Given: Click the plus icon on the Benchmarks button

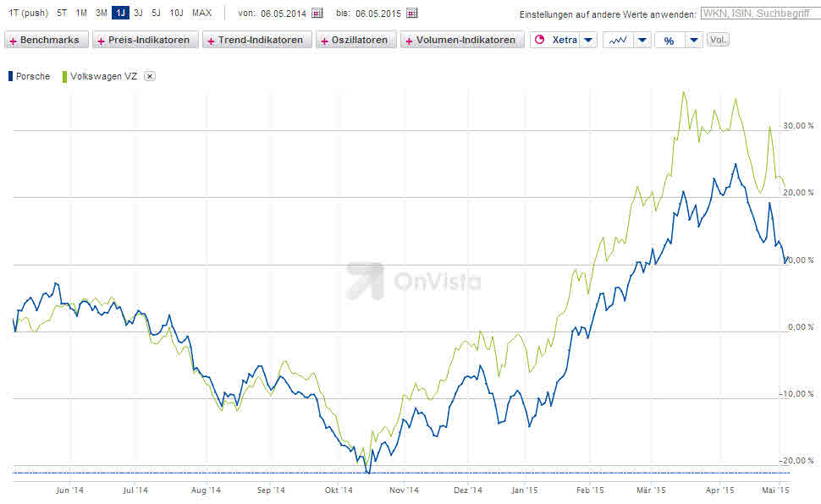Looking at the screenshot, I should [13, 39].
